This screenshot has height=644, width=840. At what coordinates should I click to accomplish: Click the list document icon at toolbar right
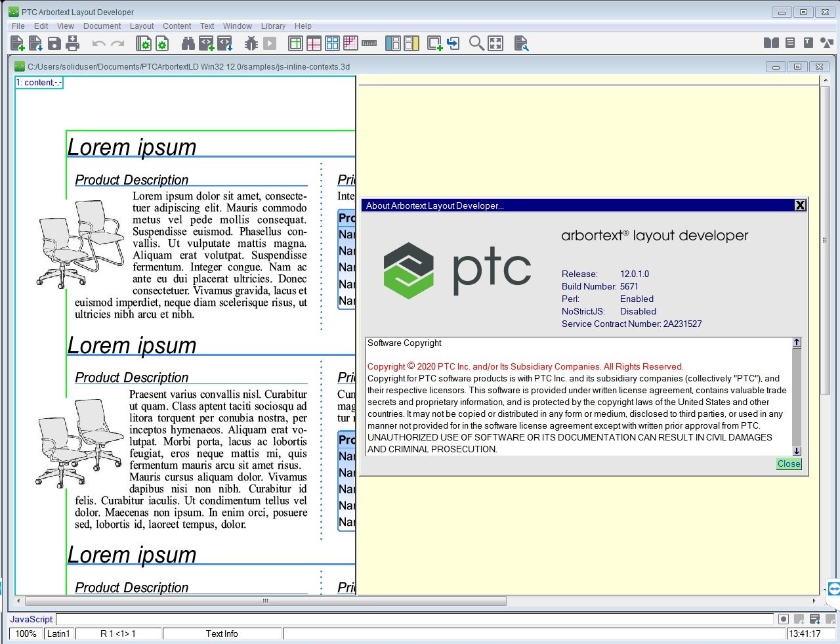pyautogui.click(x=790, y=43)
